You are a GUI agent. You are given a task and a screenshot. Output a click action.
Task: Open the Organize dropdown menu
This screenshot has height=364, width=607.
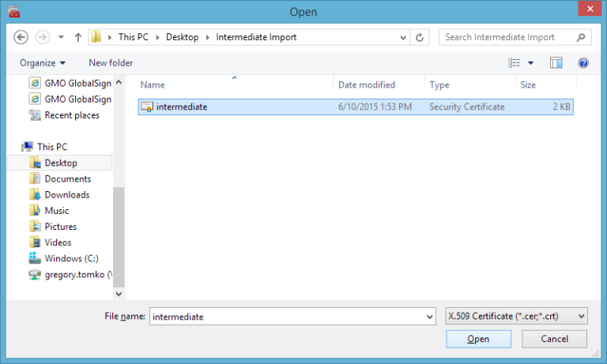43,62
